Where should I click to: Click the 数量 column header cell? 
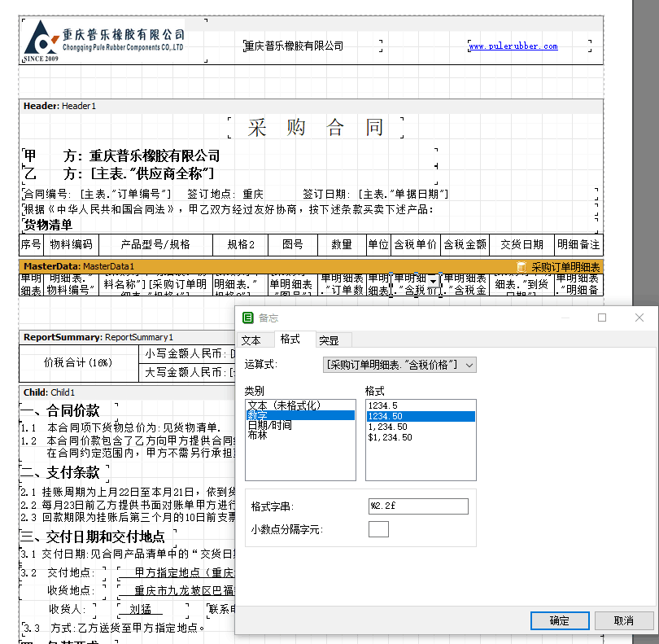pyautogui.click(x=342, y=245)
